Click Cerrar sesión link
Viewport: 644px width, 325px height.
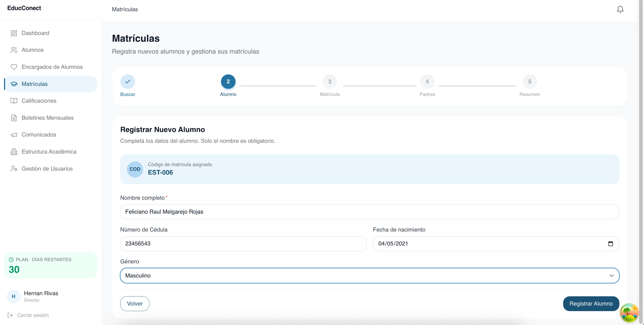[33, 315]
